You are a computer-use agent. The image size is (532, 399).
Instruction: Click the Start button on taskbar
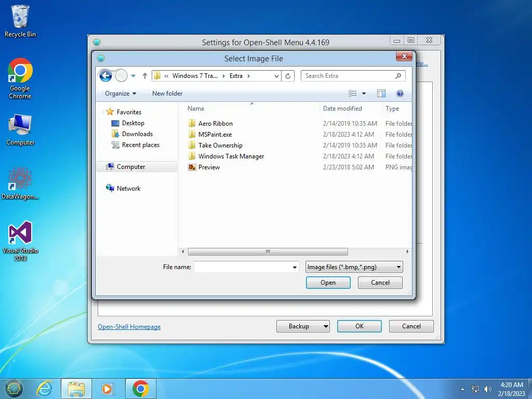pyautogui.click(x=14, y=389)
